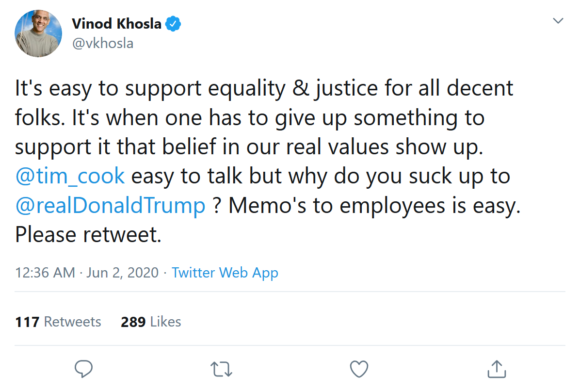580x392 pixels.
Task: Click the Vinod Khosla display name
Action: pos(116,23)
